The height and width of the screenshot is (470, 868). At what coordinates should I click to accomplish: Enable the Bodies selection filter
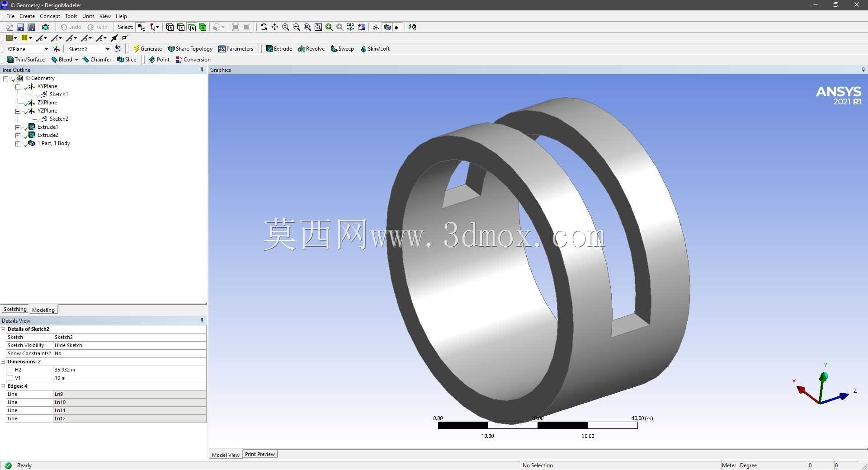point(203,27)
